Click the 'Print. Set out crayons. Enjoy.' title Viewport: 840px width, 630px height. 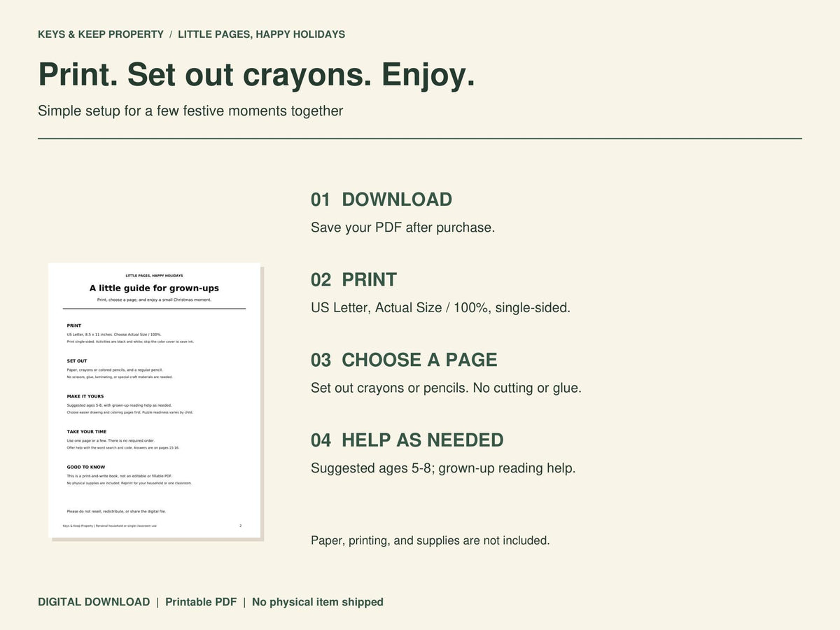(x=256, y=74)
